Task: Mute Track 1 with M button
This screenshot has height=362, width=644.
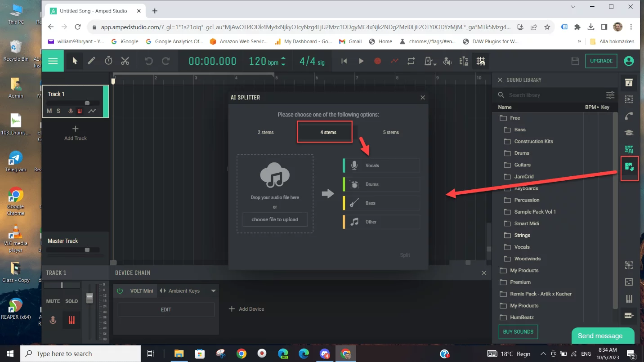Action: [x=49, y=111]
